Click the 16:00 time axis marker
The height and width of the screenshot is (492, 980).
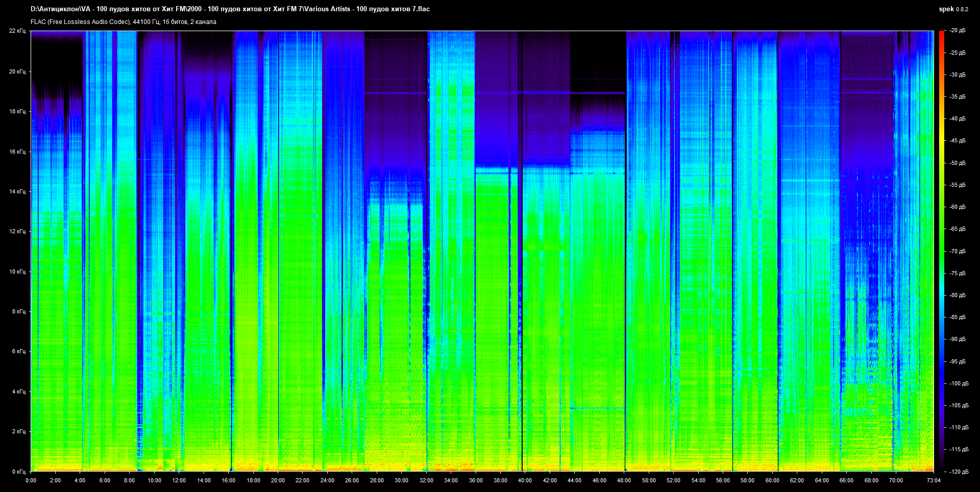pyautogui.click(x=228, y=480)
